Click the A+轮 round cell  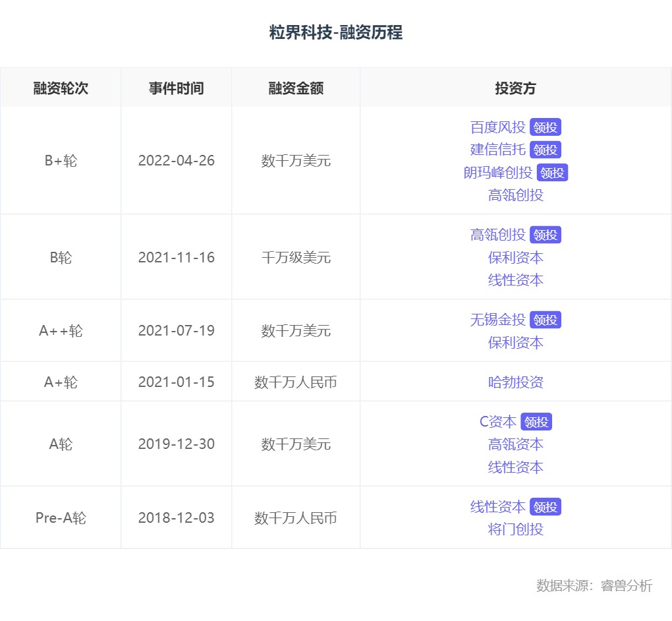point(61,382)
